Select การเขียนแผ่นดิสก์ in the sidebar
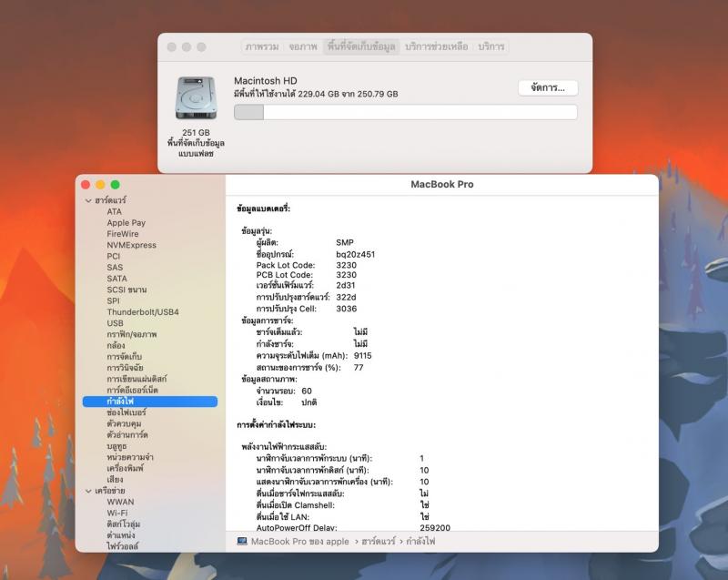 point(136,379)
